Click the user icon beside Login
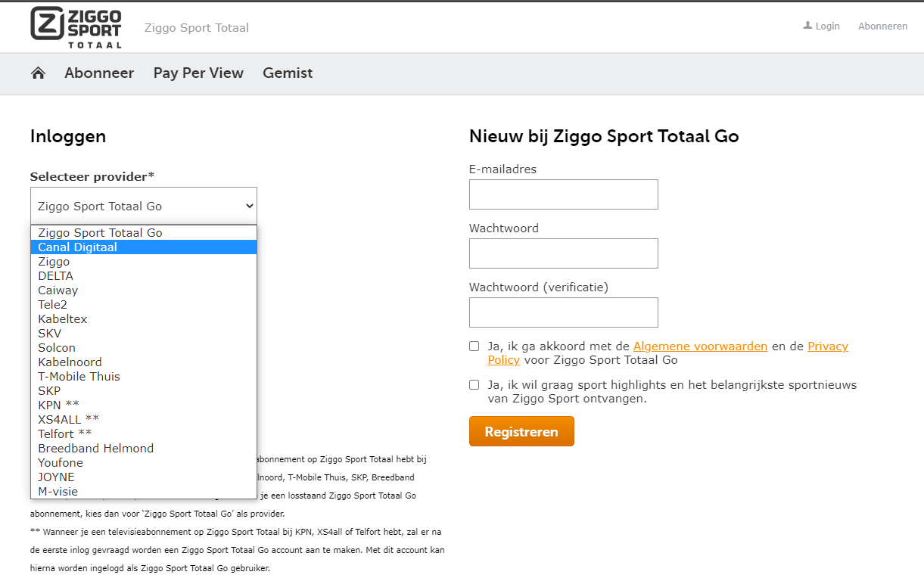Image resolution: width=924 pixels, height=581 pixels. tap(807, 26)
